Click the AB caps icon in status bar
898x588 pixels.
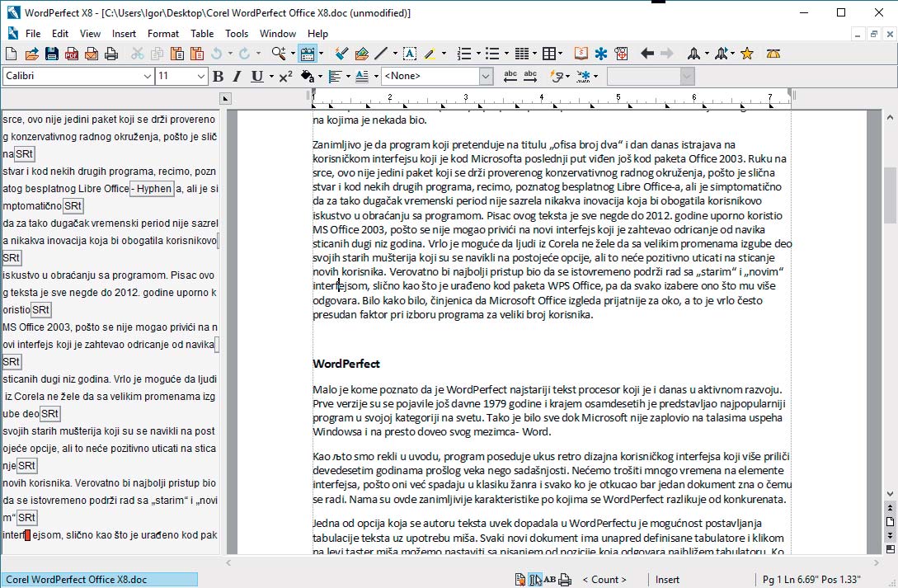pos(550,580)
